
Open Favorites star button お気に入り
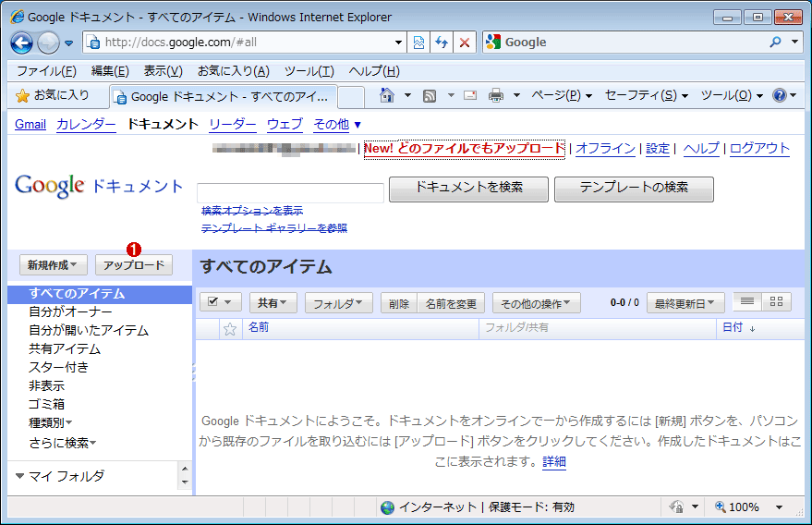click(x=54, y=95)
